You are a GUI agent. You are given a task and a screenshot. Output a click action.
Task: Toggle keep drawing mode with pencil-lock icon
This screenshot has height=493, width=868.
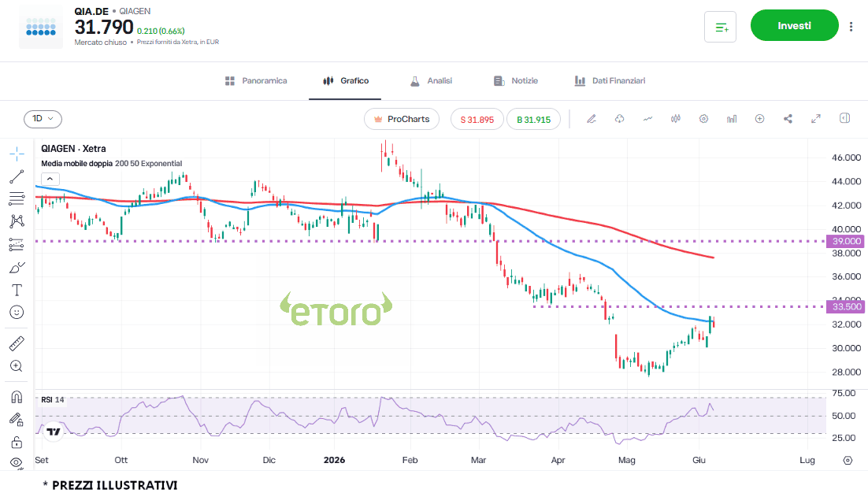click(x=17, y=420)
